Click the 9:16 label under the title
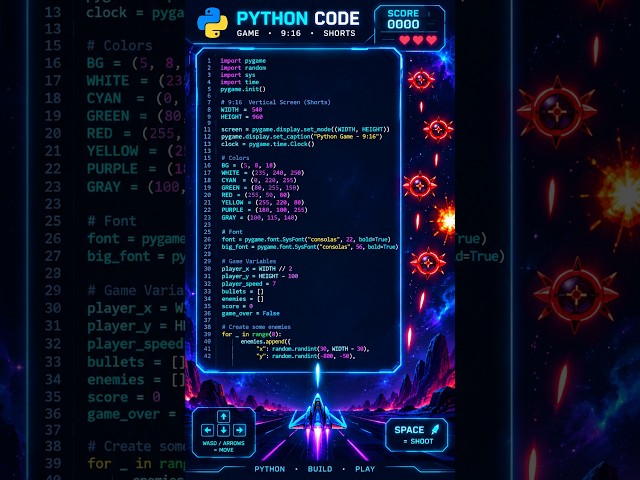 point(291,33)
